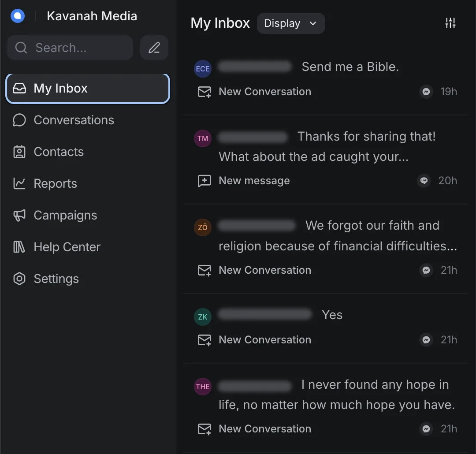
Task: Open the 'Yes' message from ZK
Action: click(332, 315)
